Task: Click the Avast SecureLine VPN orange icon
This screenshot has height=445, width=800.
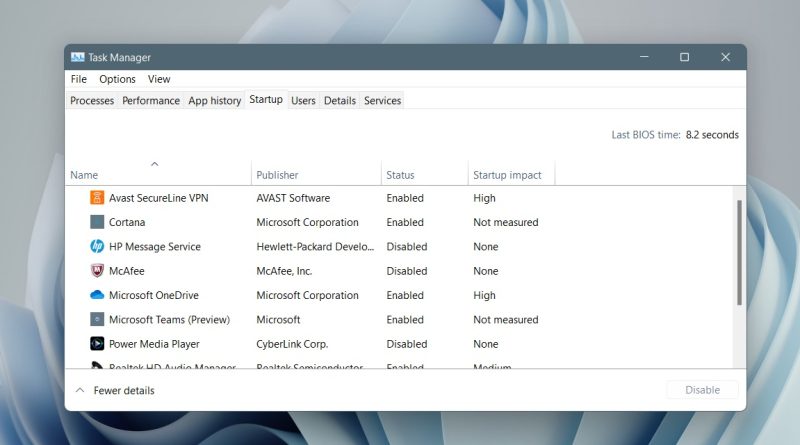Action: coord(97,197)
